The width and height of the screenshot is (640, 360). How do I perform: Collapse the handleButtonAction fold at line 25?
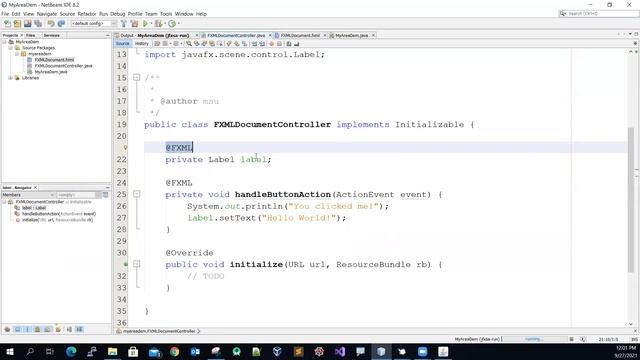click(137, 194)
